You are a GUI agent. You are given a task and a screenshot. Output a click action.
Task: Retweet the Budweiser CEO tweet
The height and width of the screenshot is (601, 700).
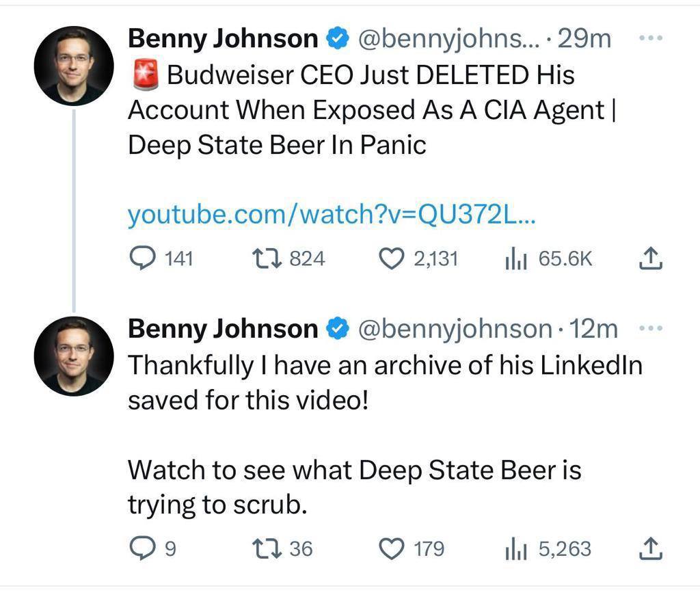pyautogui.click(x=262, y=258)
